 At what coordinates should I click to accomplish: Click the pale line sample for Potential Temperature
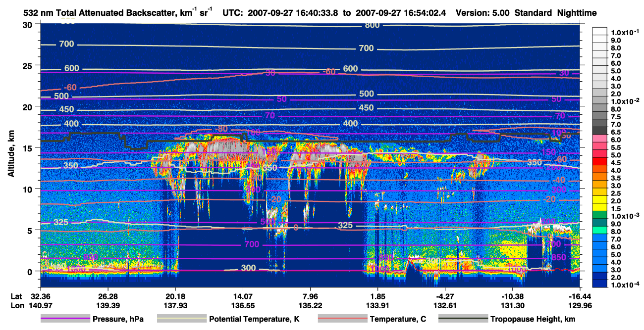(x=181, y=319)
